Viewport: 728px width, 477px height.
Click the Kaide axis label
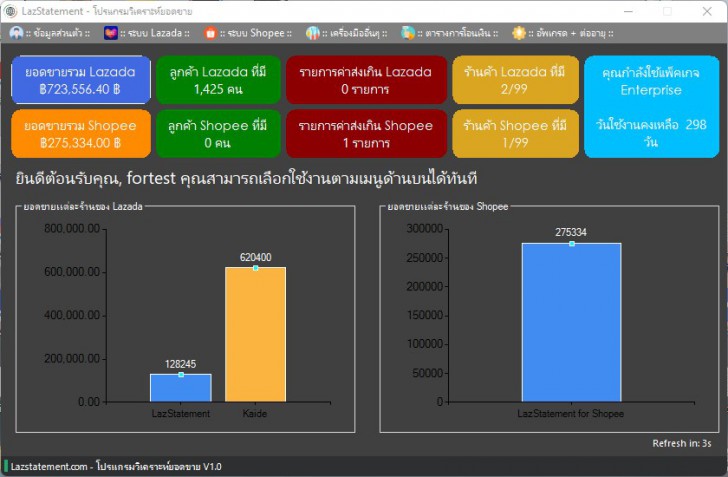255,413
